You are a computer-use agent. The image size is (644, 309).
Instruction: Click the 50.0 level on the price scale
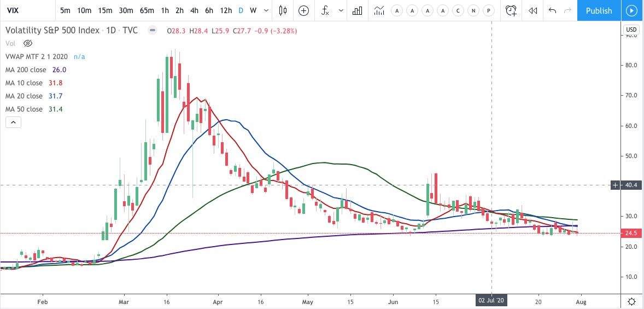tap(630, 156)
